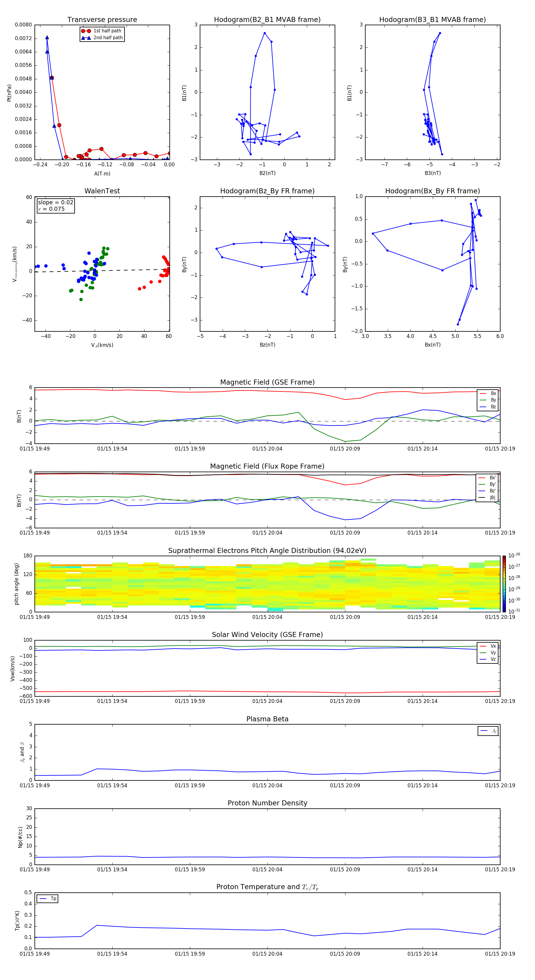Viewport: 535px width, 980px height.
Task: Click the "Hodogram(Bx_By FR frame)" title
Action: (x=432, y=191)
